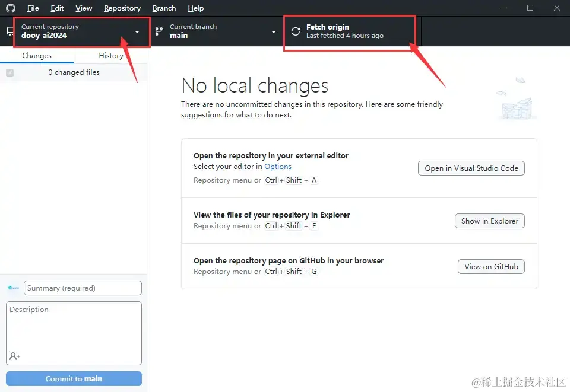This screenshot has height=392, width=570.
Task: Switch to the Changes tab
Action: [37, 56]
